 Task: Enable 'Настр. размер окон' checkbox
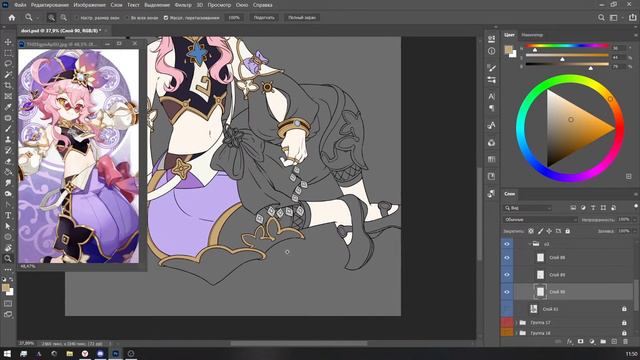(x=76, y=18)
